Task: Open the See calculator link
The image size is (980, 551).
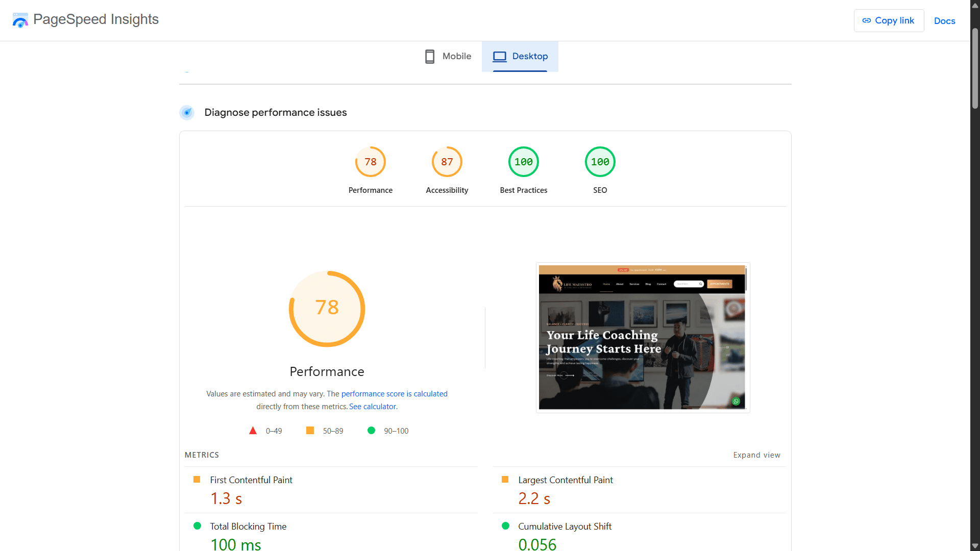Action: [373, 407]
